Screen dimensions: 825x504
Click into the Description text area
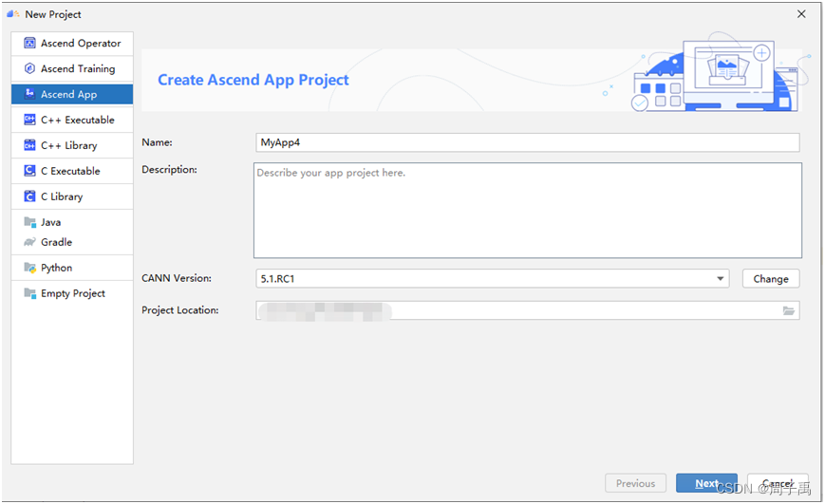(528, 211)
